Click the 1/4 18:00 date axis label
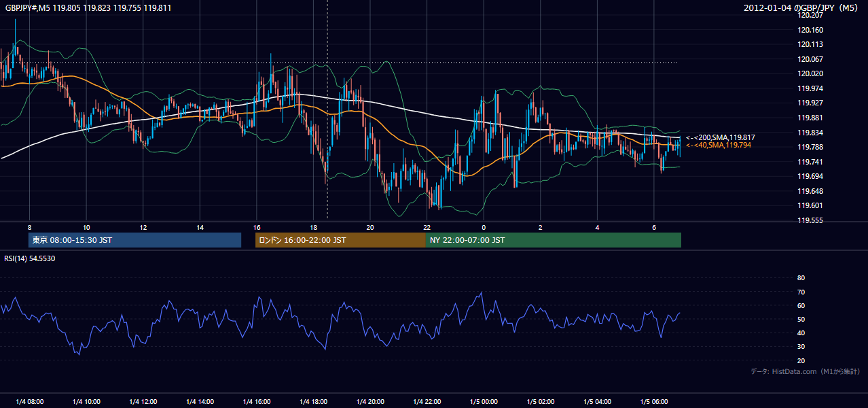Image resolution: width=868 pixels, height=408 pixels. tap(313, 402)
